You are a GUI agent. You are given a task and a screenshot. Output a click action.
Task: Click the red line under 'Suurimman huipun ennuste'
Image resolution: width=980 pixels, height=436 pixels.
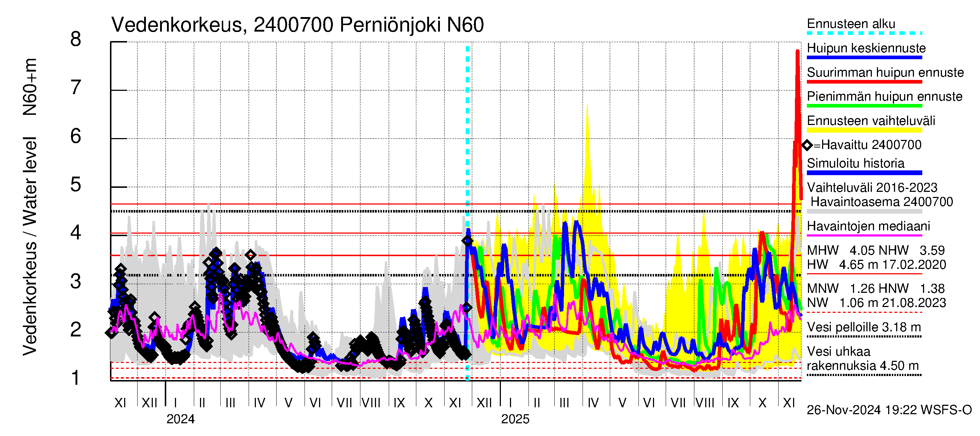tap(864, 82)
